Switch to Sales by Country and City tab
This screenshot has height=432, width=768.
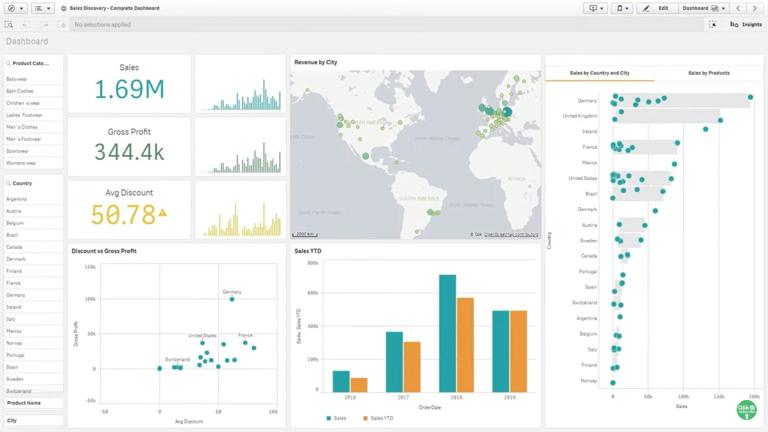click(x=600, y=73)
